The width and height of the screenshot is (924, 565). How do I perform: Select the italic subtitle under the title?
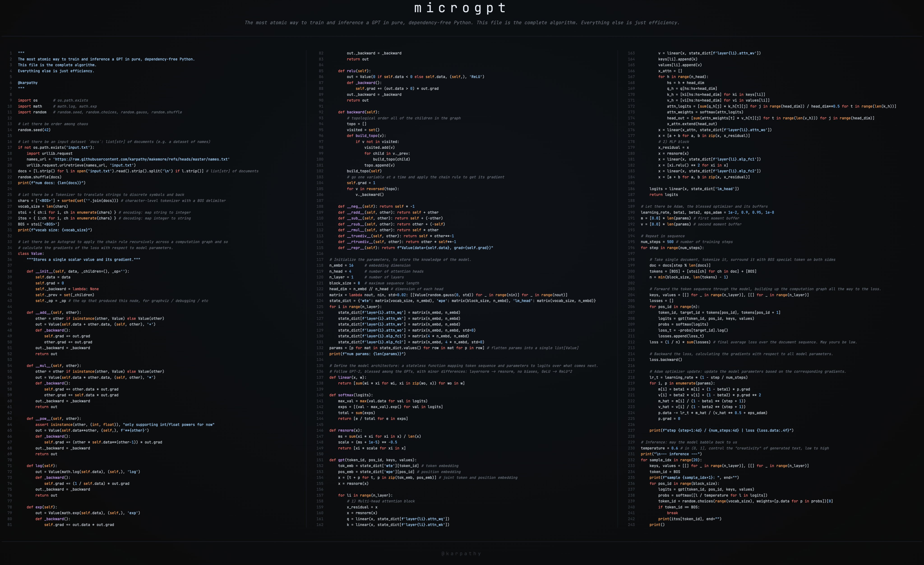click(462, 23)
